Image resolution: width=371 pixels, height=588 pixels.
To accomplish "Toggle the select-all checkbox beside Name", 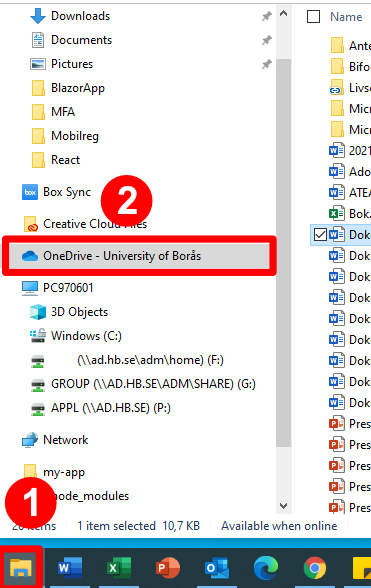I will (313, 16).
